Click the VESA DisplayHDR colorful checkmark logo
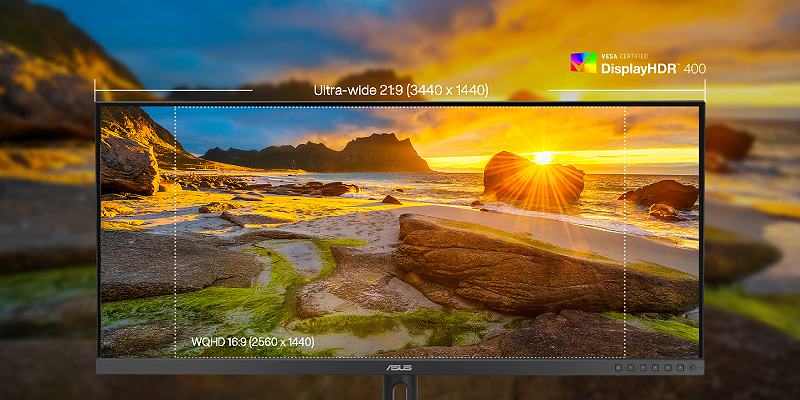The image size is (800, 400). [583, 62]
